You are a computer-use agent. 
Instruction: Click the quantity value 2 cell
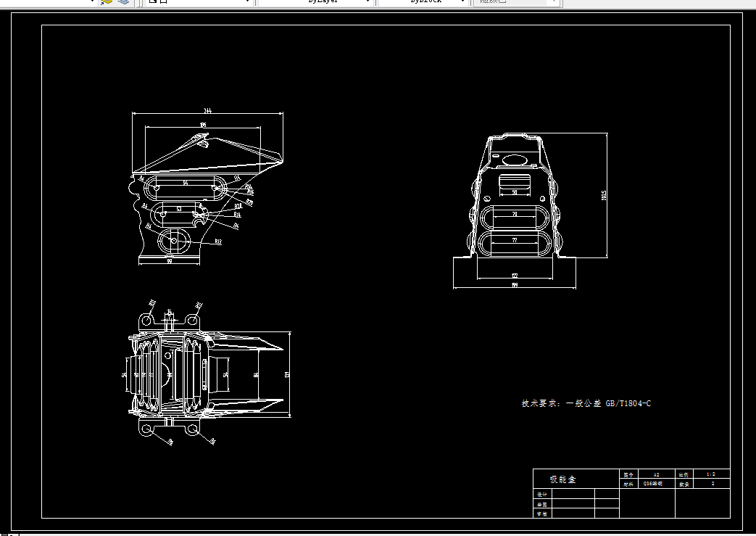coord(713,483)
